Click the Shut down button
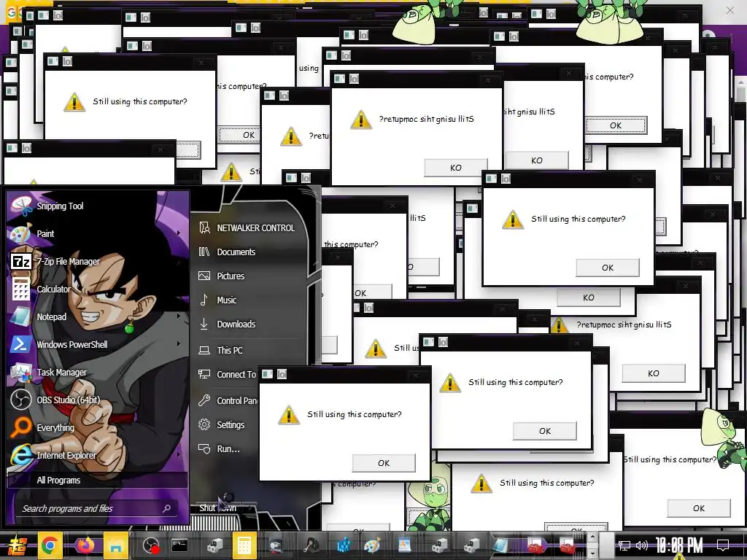Viewport: 747px width, 560px height. pos(219,508)
